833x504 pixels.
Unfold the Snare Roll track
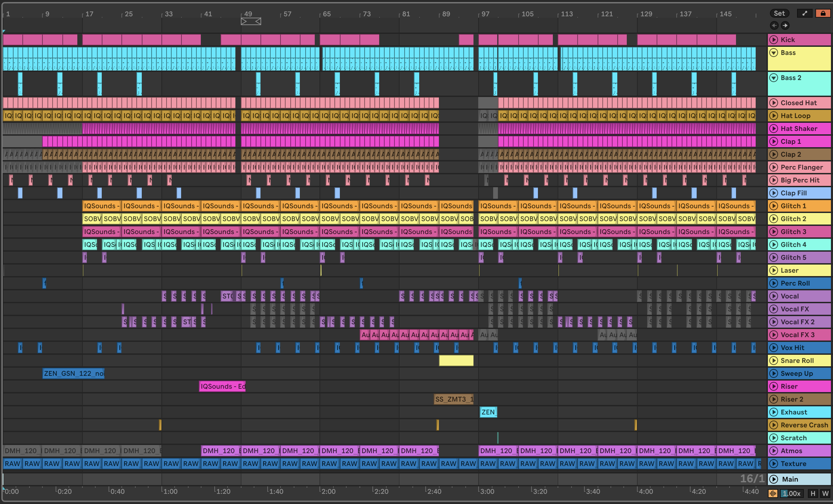(x=774, y=361)
